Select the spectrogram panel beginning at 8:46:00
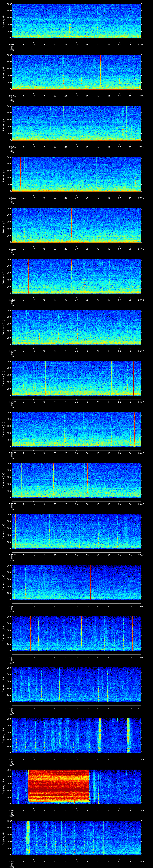The height and width of the screenshot is (868, 153). pos(77,21)
